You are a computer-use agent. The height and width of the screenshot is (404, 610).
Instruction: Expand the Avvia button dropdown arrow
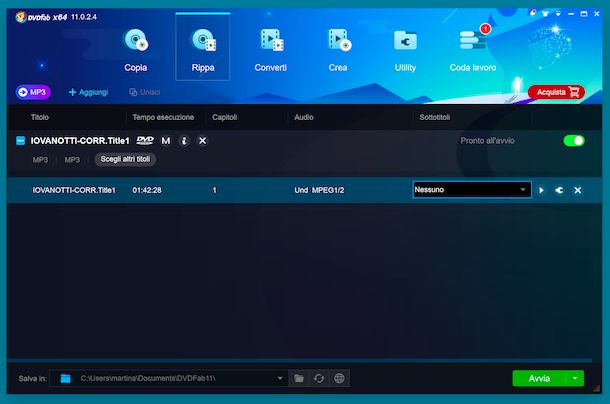pyautogui.click(x=575, y=378)
